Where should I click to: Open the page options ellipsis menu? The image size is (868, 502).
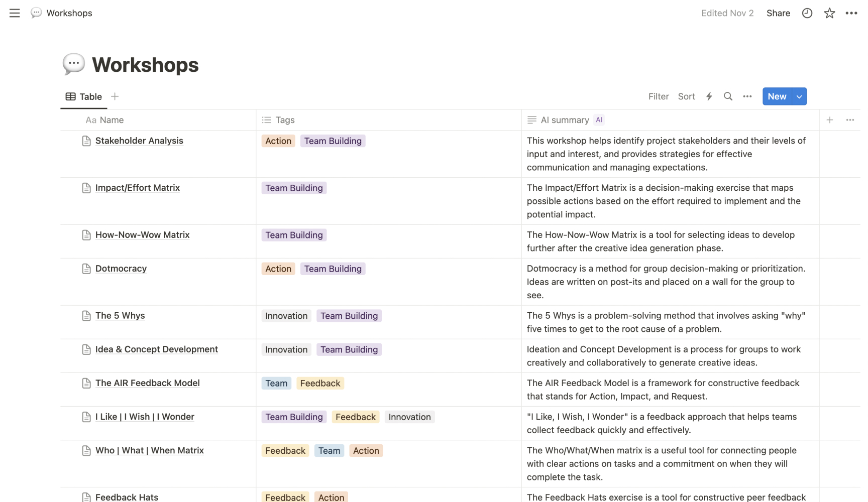[851, 13]
